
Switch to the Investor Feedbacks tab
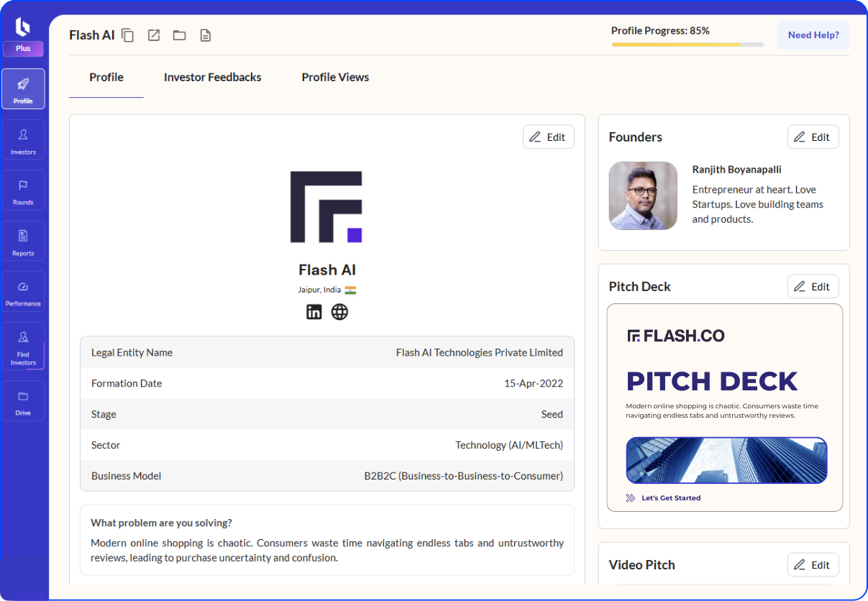[212, 78]
